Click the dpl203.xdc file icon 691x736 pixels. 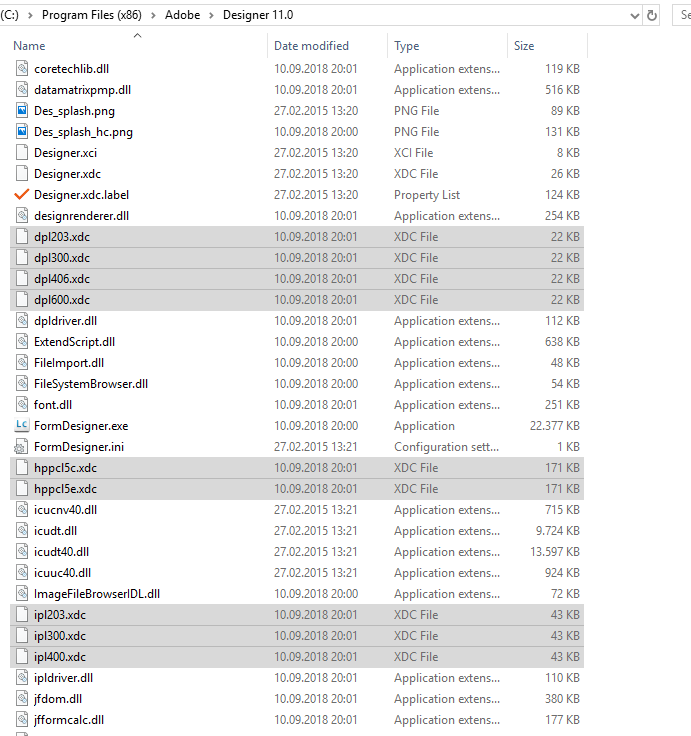[22, 237]
